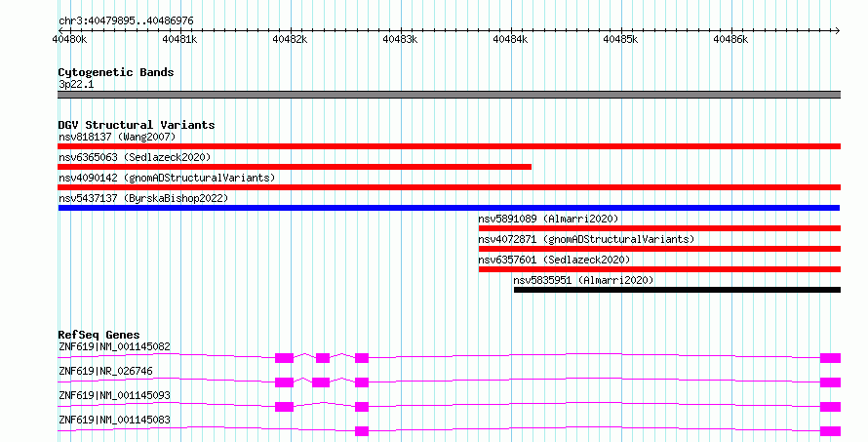This screenshot has width=868, height=442.
Task: Open the ZNF619|NM_001145093 transcript label
Action: (114, 395)
